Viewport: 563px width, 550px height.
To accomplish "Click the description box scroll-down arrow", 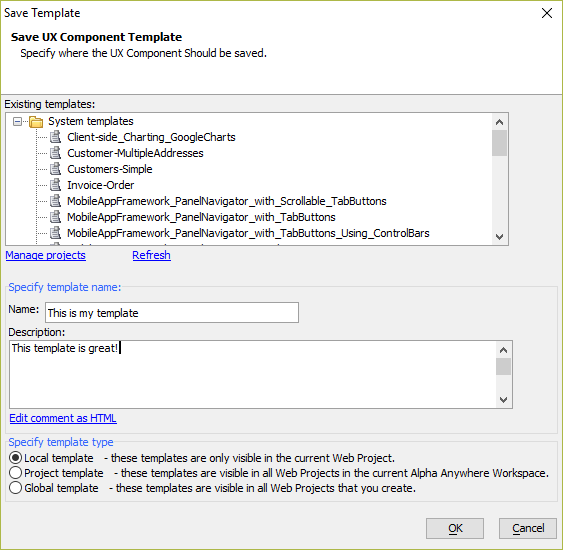I will (x=503, y=400).
